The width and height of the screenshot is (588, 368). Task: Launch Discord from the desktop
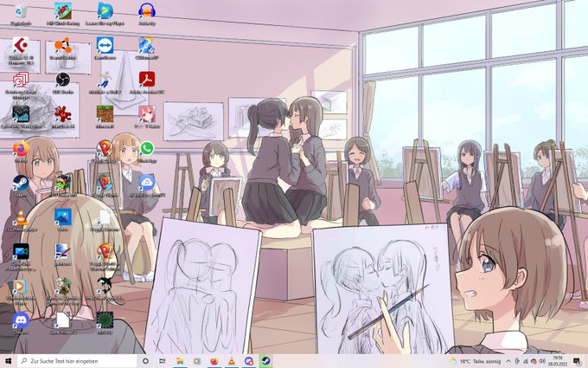tap(21, 324)
